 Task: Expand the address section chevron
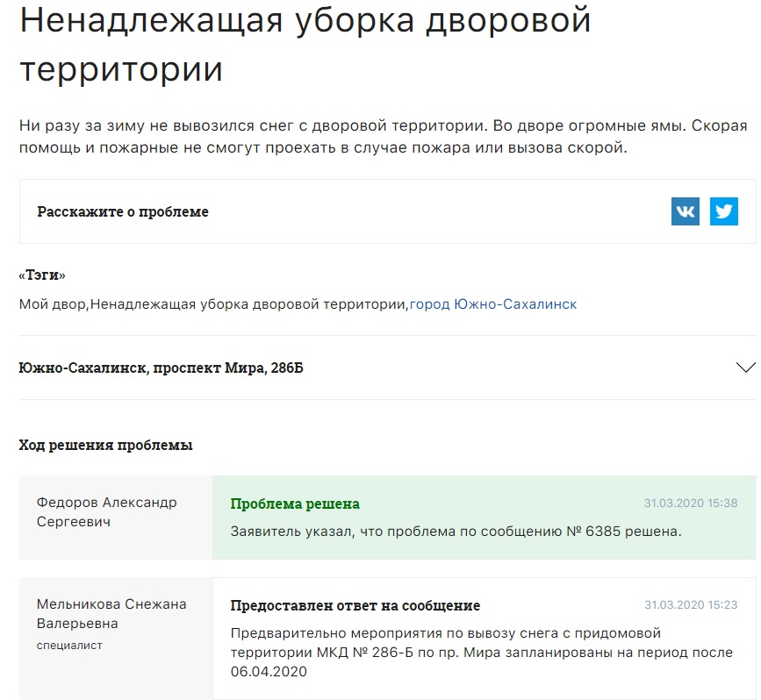[745, 368]
